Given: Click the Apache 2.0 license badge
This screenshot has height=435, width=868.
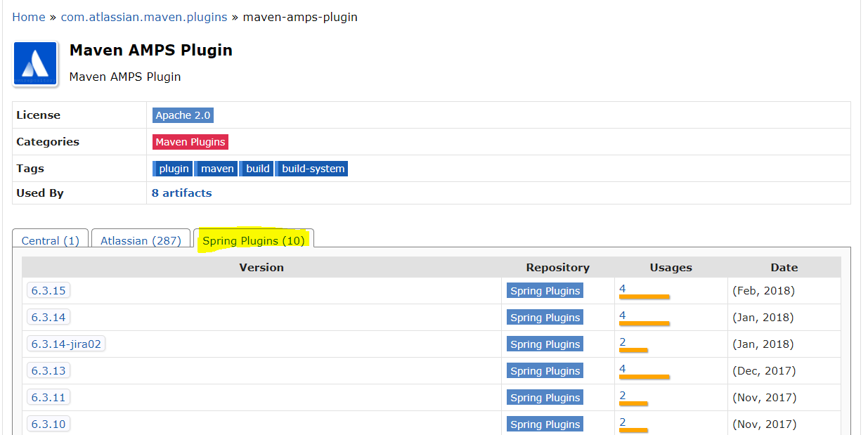Looking at the screenshot, I should click(x=183, y=115).
